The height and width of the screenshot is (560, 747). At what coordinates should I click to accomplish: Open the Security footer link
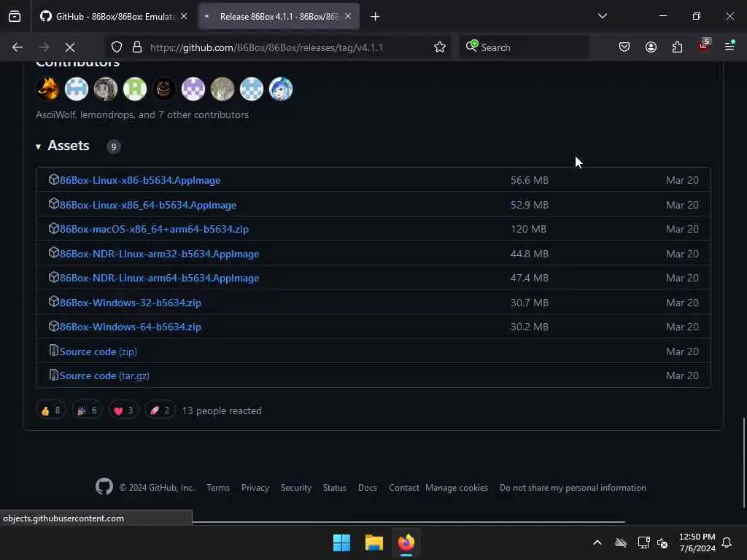(x=296, y=488)
